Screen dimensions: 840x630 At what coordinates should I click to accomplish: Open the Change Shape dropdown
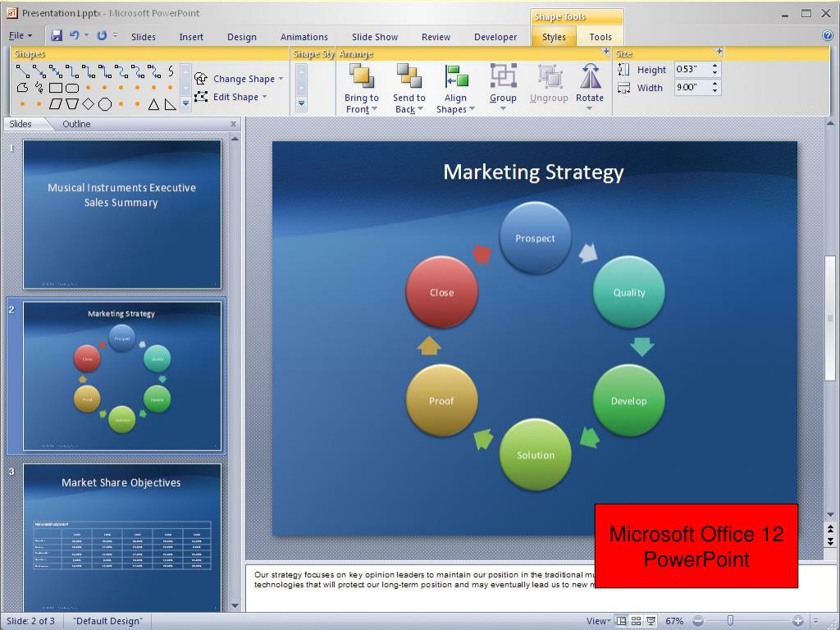(x=239, y=79)
